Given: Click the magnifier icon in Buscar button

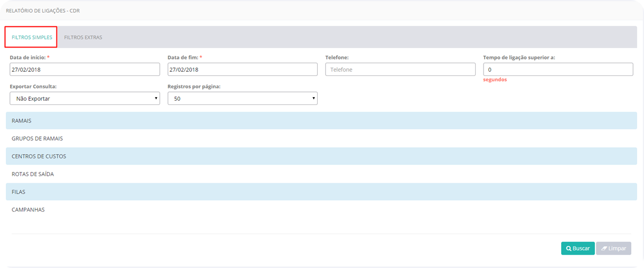Looking at the screenshot, I should tap(569, 248).
